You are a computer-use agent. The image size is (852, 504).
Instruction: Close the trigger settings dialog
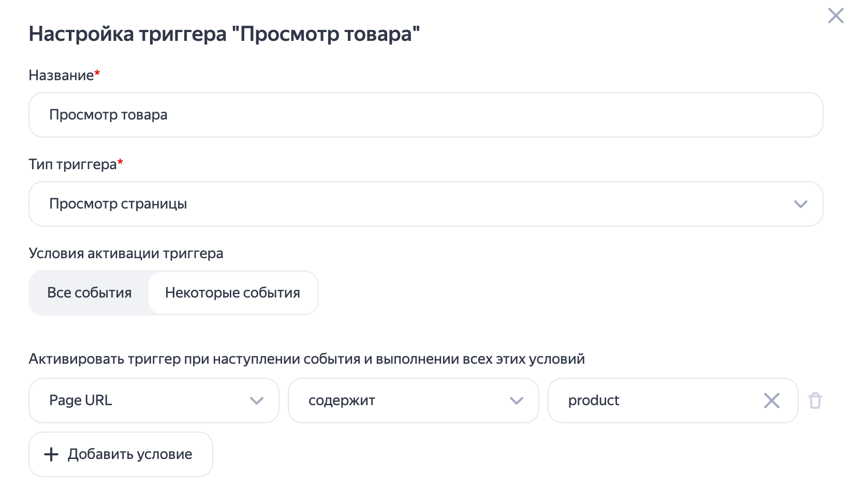click(x=835, y=16)
